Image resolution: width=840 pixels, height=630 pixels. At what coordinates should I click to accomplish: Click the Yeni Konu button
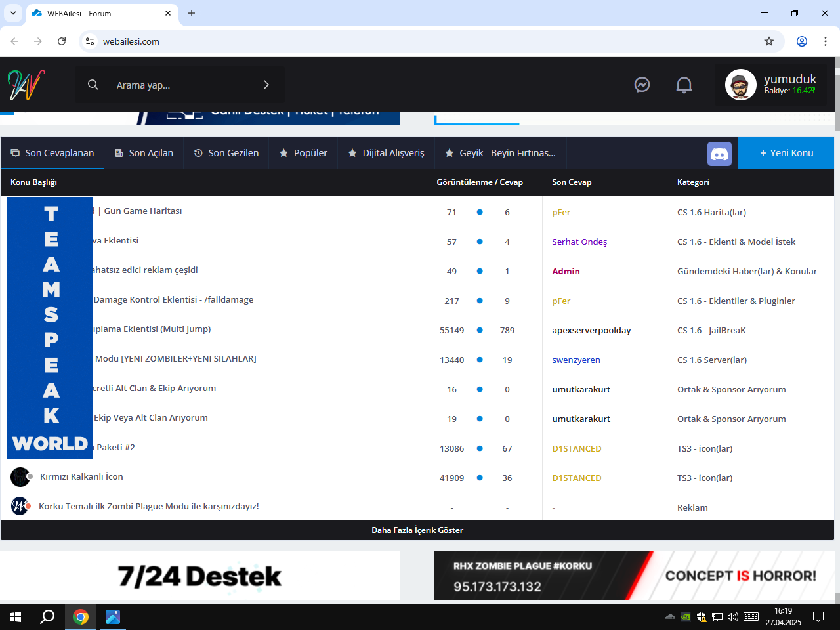(786, 153)
